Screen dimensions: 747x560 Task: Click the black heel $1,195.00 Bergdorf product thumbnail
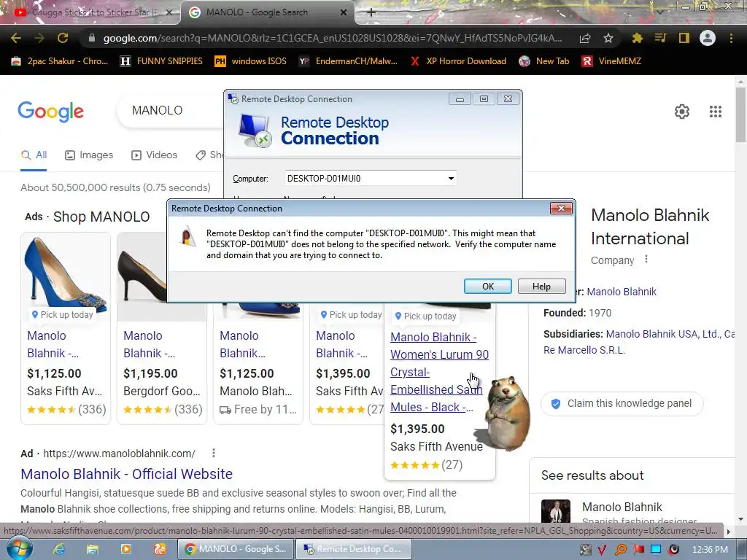pyautogui.click(x=142, y=276)
